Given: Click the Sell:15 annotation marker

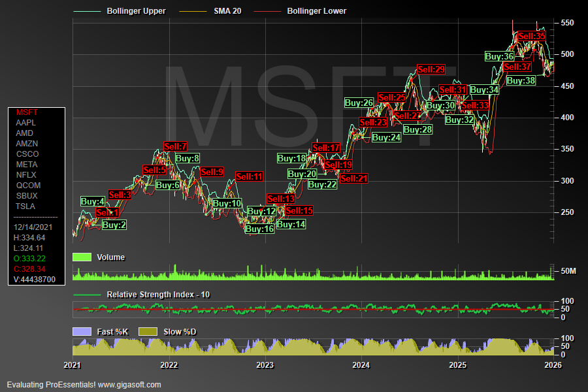Looking at the screenshot, I should pos(299,210).
